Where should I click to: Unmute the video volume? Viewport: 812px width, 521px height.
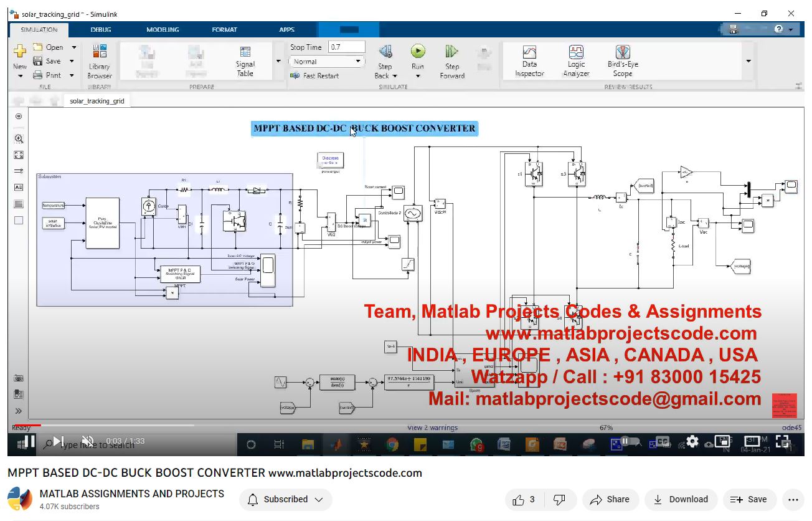[88, 442]
